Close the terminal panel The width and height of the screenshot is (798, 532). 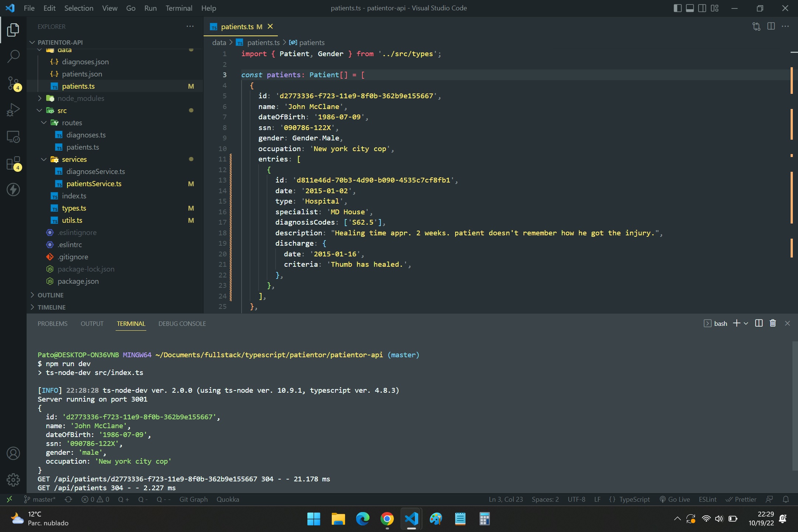pos(787,323)
